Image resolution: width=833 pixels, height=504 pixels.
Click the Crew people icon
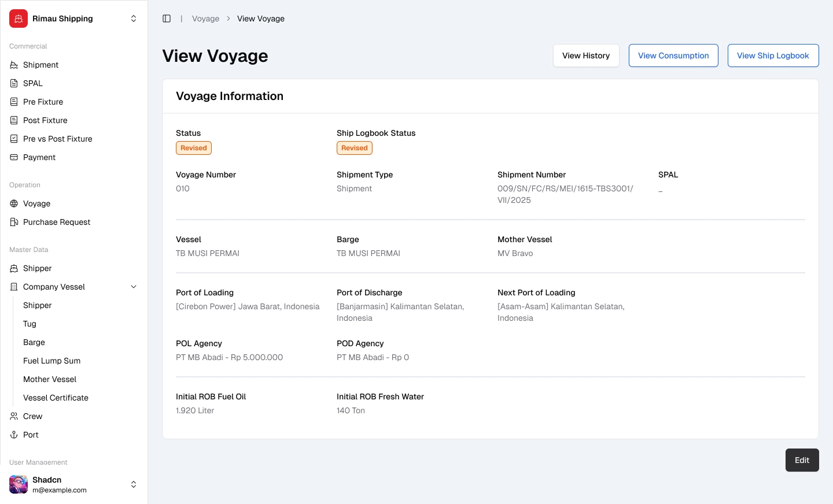tap(14, 416)
